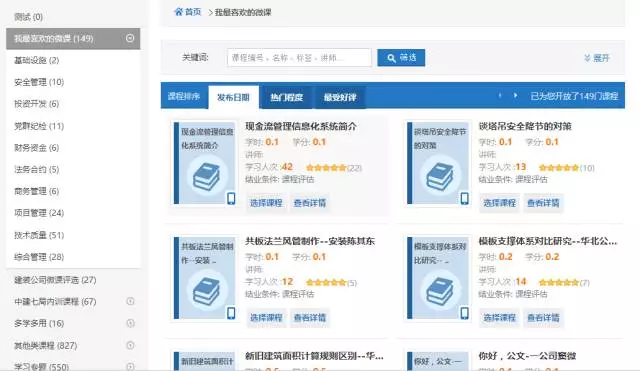Viewport: 640px width, 371px height.
Task: Click 选择课程 for 共板法兰风管制作
Action: coord(266,318)
